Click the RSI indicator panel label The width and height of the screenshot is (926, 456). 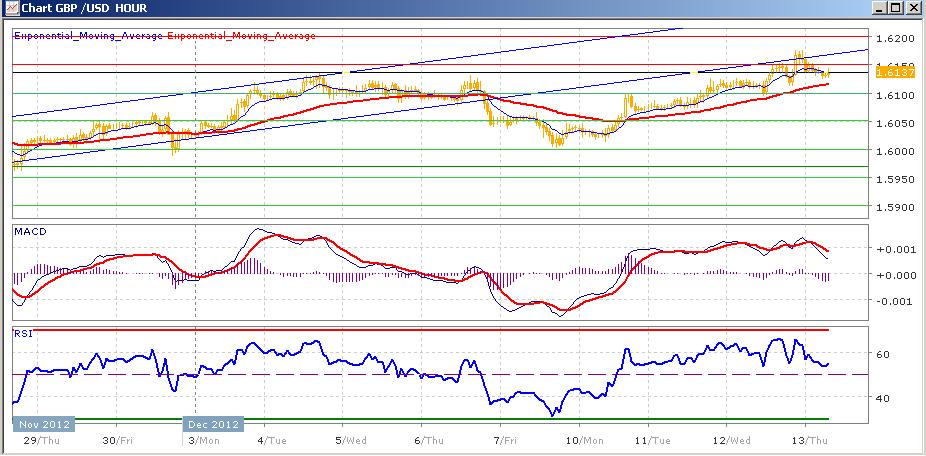(x=22, y=333)
